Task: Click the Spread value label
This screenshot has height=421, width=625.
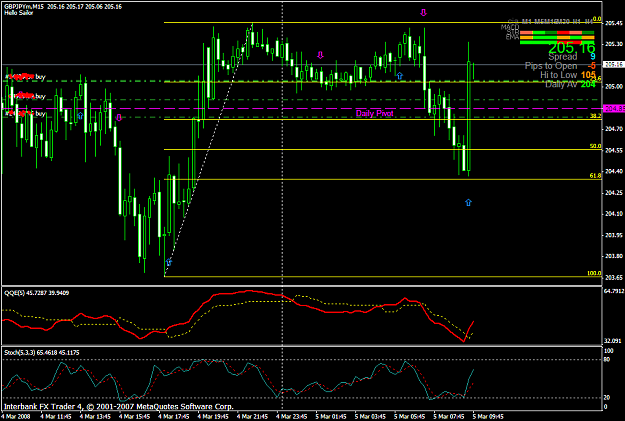Action: tap(563, 57)
